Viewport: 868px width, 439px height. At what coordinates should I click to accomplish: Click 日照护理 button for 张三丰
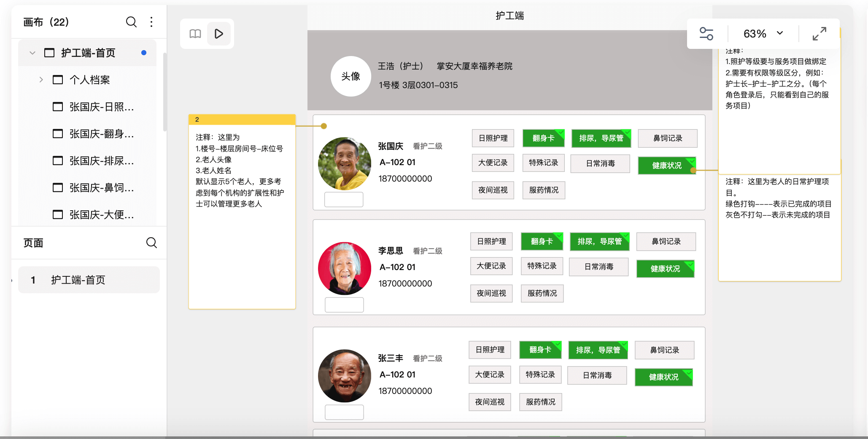[490, 350]
